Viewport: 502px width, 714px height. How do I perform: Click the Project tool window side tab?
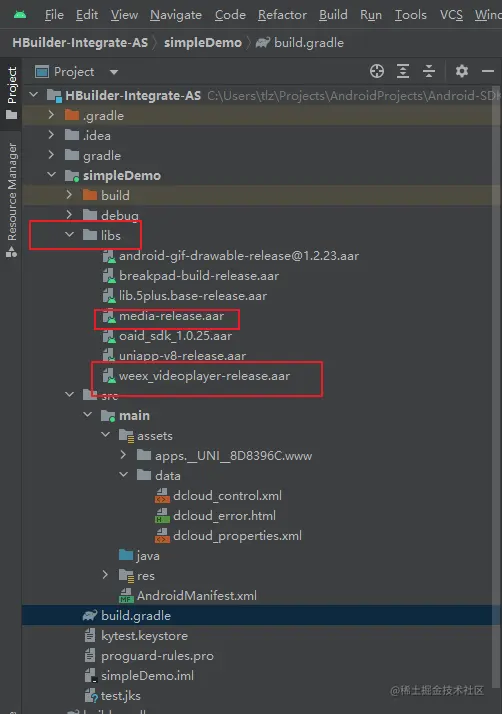coord(11,93)
